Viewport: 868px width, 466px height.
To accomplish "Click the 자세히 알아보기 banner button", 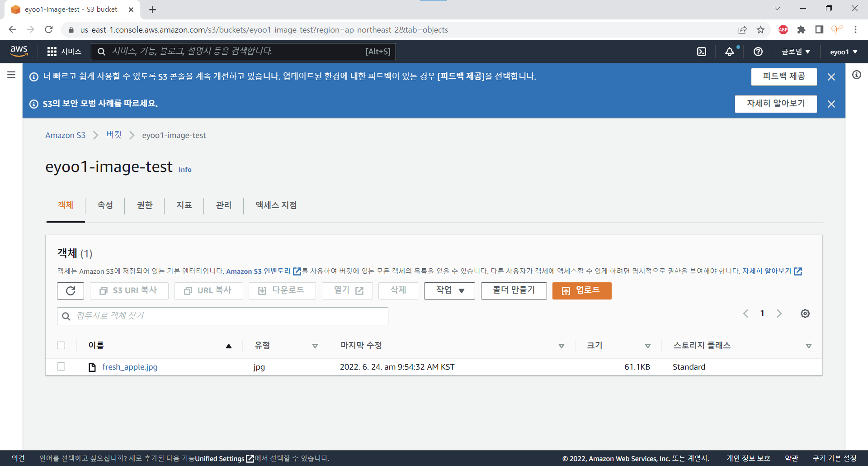I will click(x=776, y=104).
